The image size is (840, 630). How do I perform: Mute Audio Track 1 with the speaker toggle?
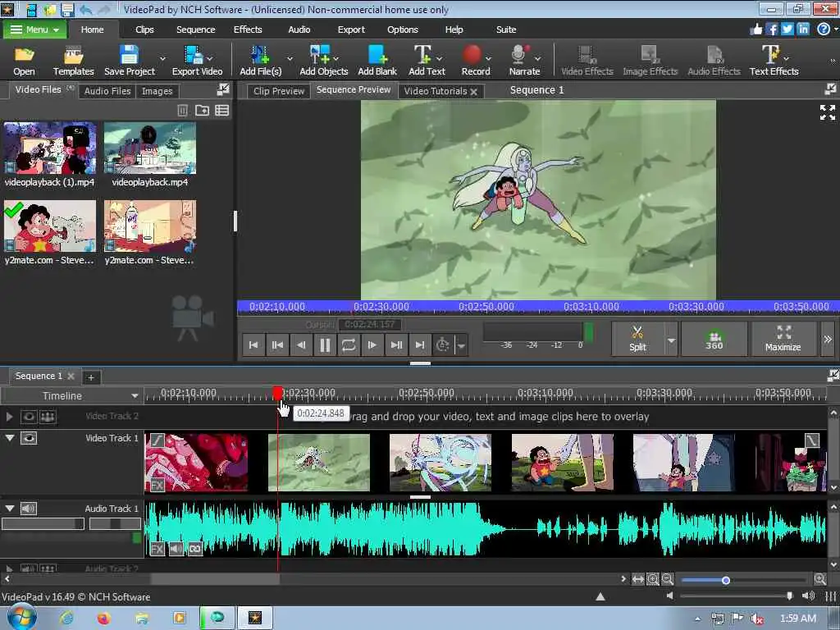[x=29, y=508]
